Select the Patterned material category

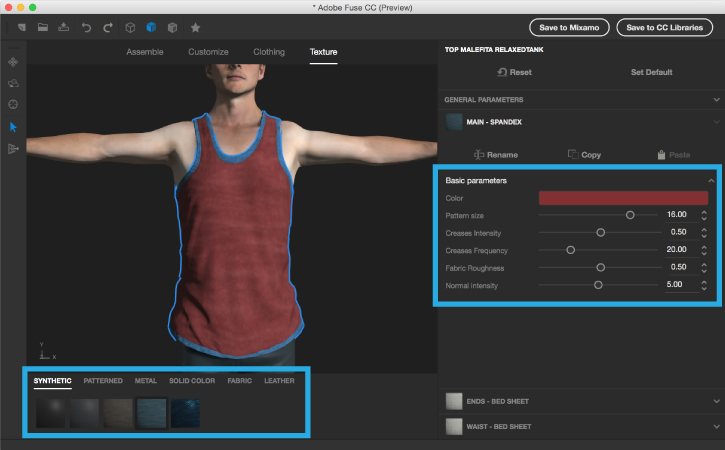pyautogui.click(x=103, y=381)
